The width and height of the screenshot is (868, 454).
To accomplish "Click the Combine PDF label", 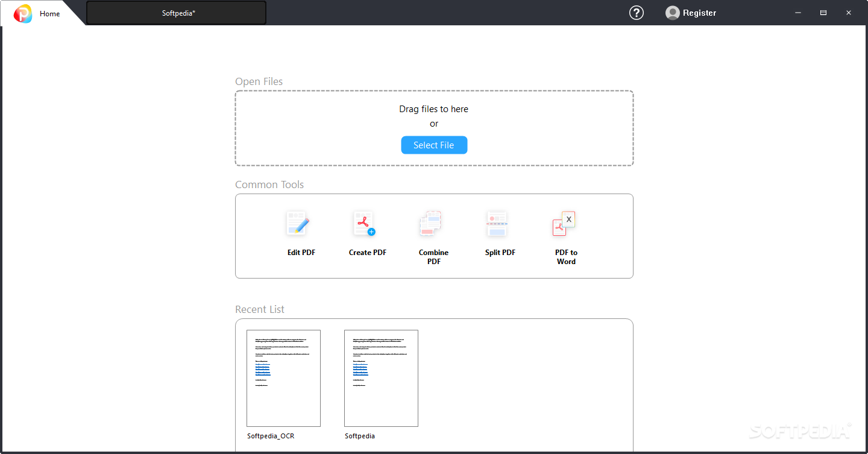I will tap(434, 257).
